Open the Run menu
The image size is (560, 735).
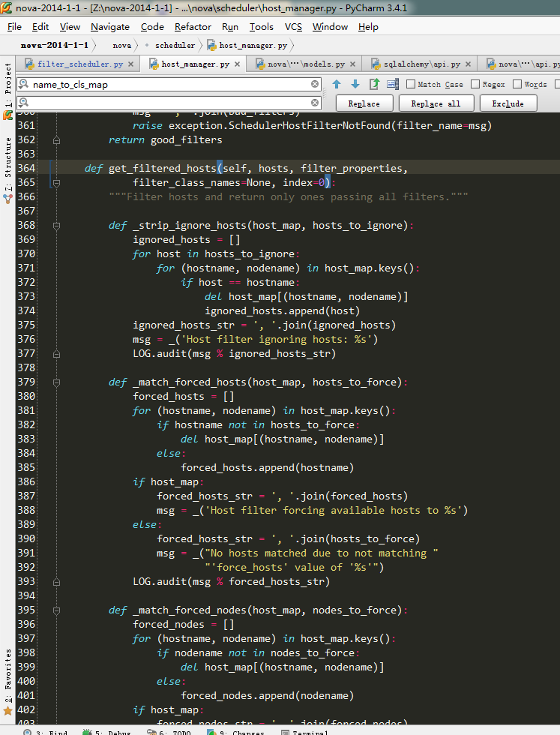(230, 27)
